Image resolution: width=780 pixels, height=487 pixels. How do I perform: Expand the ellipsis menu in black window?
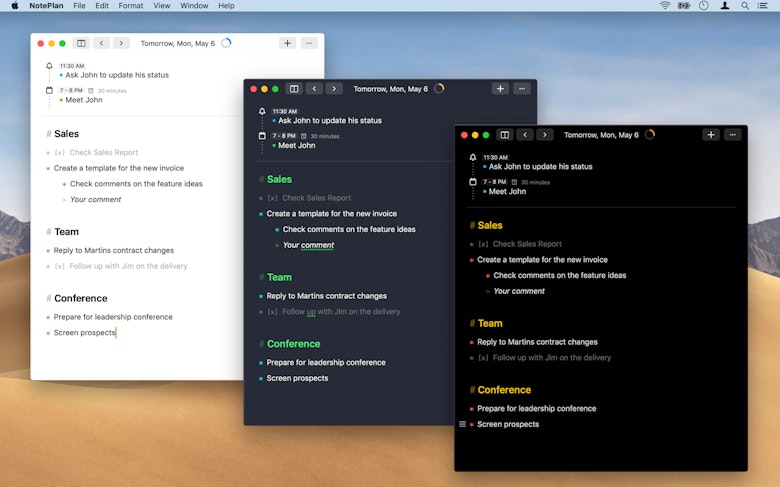(x=733, y=135)
